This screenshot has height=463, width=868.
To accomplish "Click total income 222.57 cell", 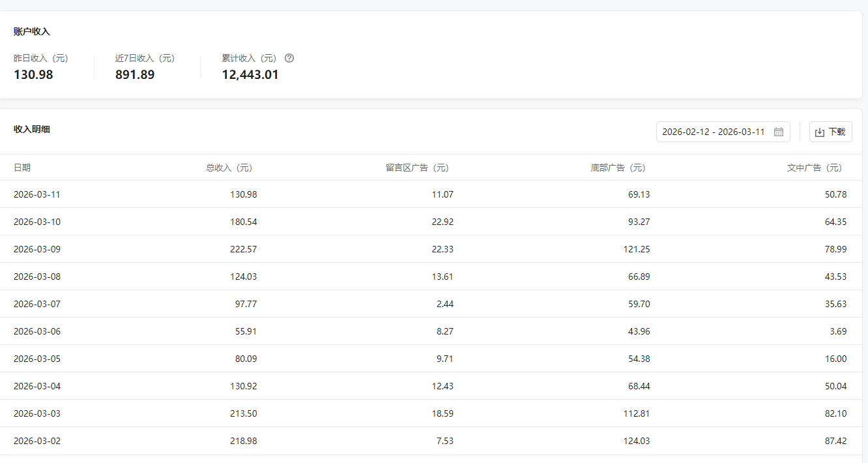I will coord(243,249).
